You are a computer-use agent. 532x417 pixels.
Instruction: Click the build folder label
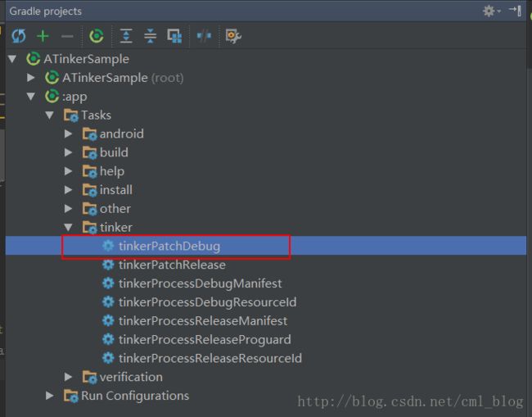click(114, 152)
